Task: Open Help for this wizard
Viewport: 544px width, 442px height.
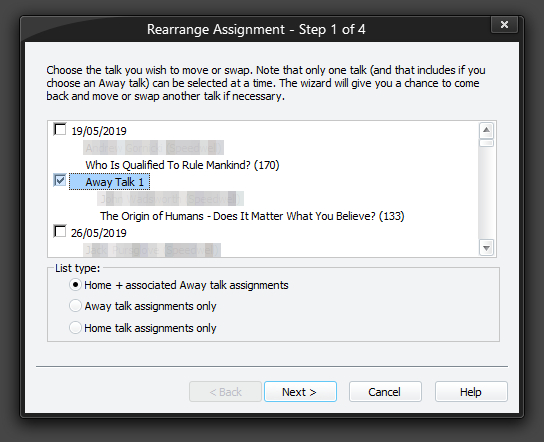Action: pyautogui.click(x=471, y=392)
